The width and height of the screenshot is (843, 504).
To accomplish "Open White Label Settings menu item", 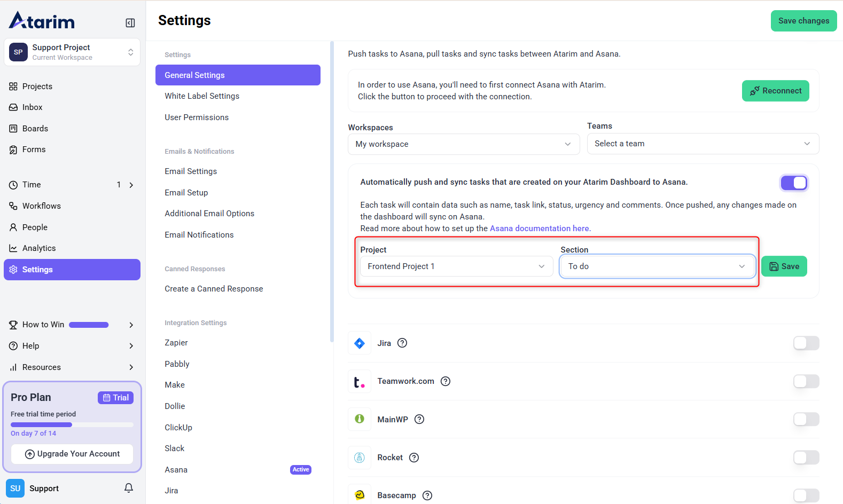I will tap(202, 96).
